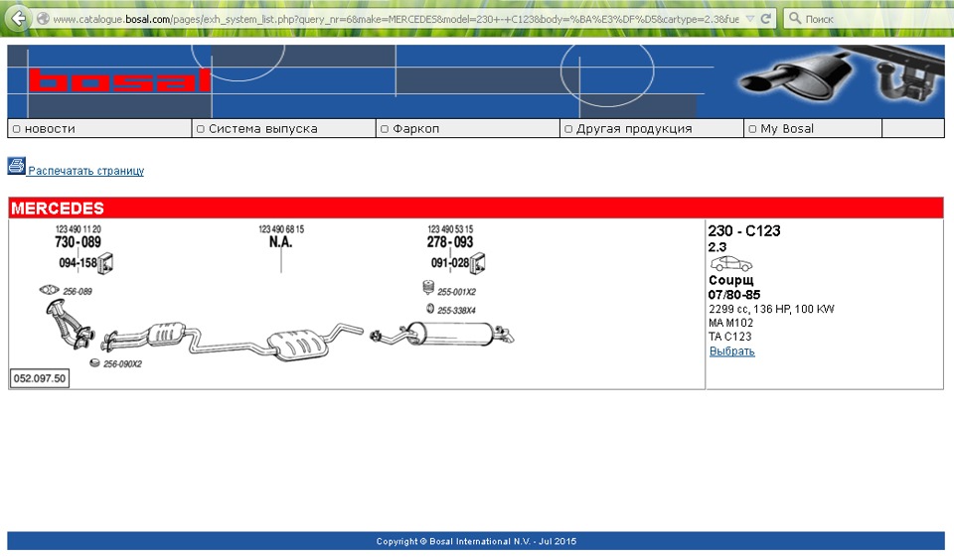The height and width of the screenshot is (560, 954).
Task: Click the ring icon next to 256-090X2
Action: click(x=94, y=363)
